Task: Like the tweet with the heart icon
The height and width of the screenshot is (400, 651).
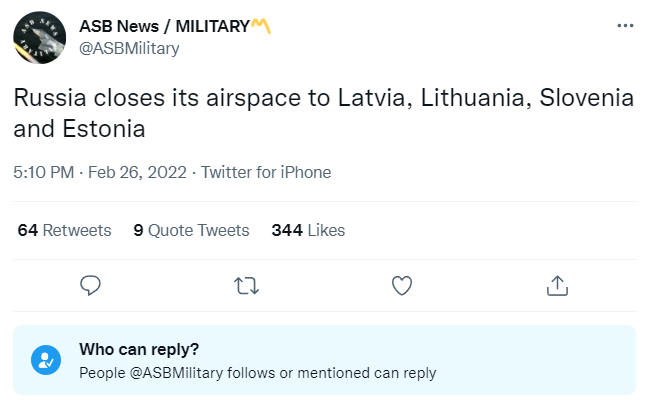Action: [x=402, y=285]
